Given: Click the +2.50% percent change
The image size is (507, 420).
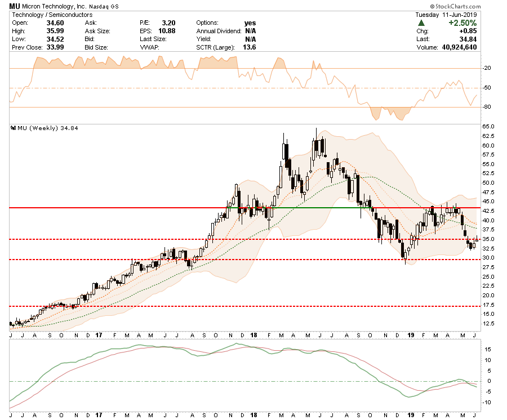Looking at the screenshot, I should tap(462, 23).
